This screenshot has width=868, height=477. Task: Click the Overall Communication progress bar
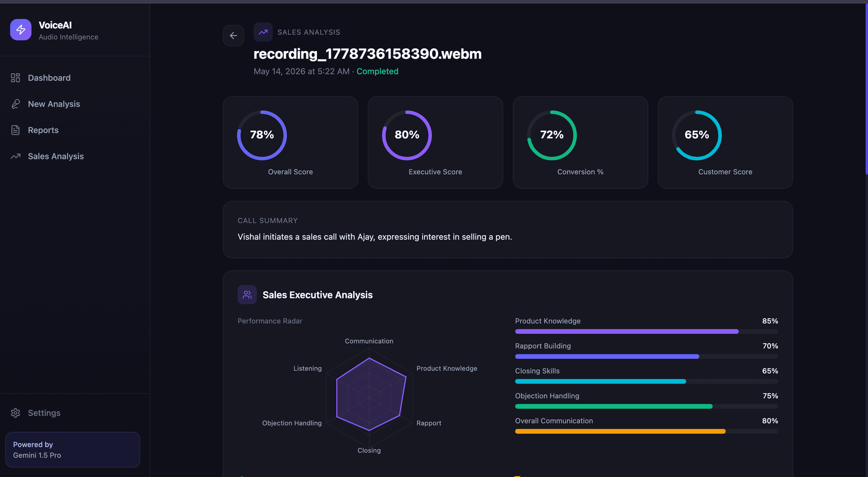(x=646, y=431)
